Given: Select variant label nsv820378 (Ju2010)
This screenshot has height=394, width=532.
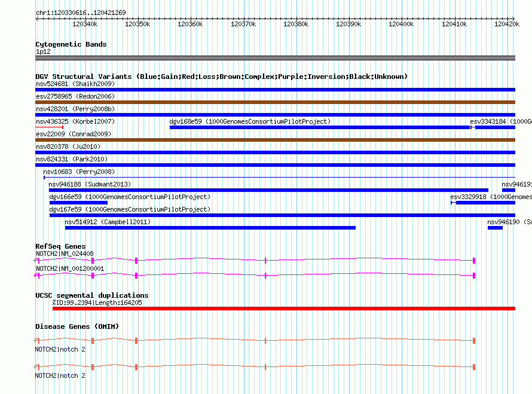Looking at the screenshot, I should pos(68,146).
